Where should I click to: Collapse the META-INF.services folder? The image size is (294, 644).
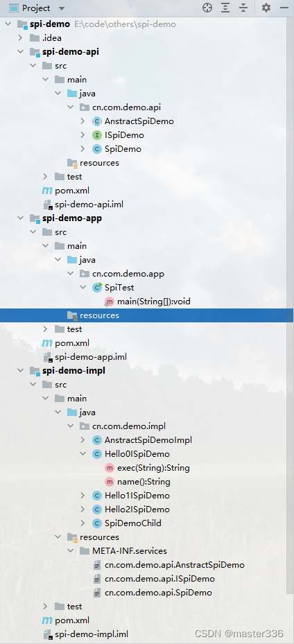coord(70,551)
